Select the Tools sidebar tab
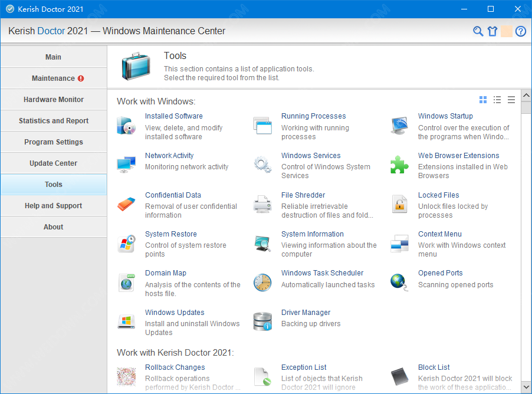The image size is (532, 394). pos(54,184)
